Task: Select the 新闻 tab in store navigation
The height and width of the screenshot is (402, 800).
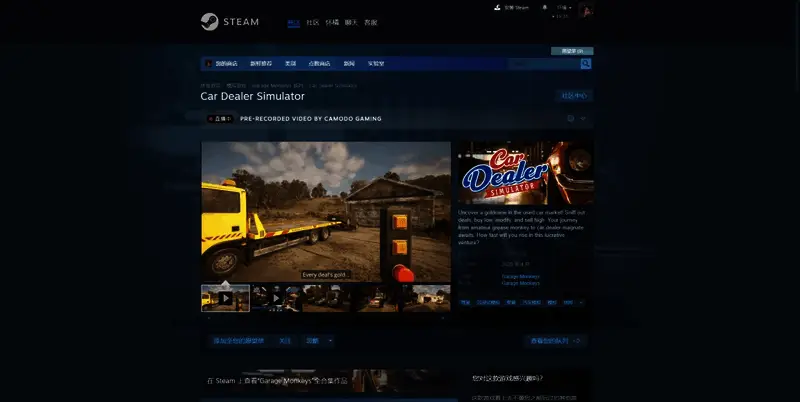Action: (349, 63)
